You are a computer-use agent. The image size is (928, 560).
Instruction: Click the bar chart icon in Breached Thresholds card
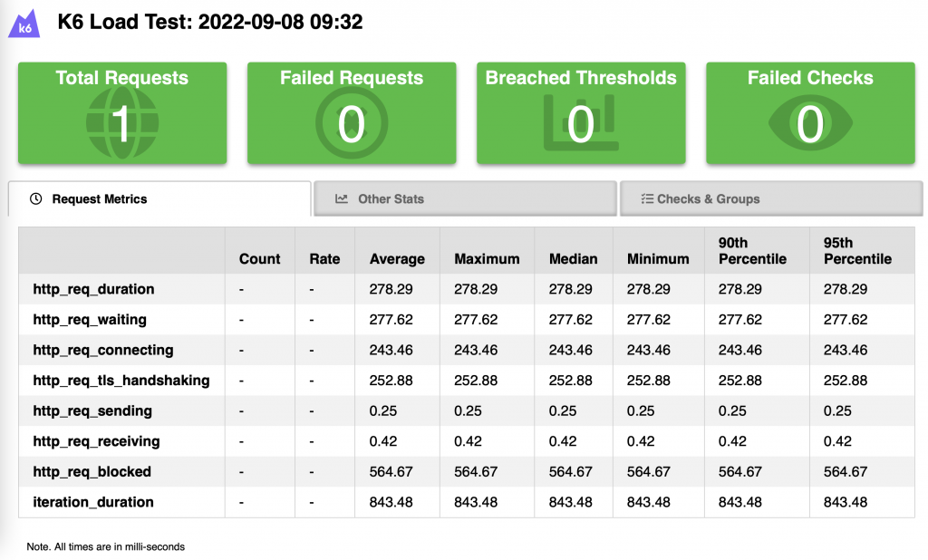coord(581,123)
